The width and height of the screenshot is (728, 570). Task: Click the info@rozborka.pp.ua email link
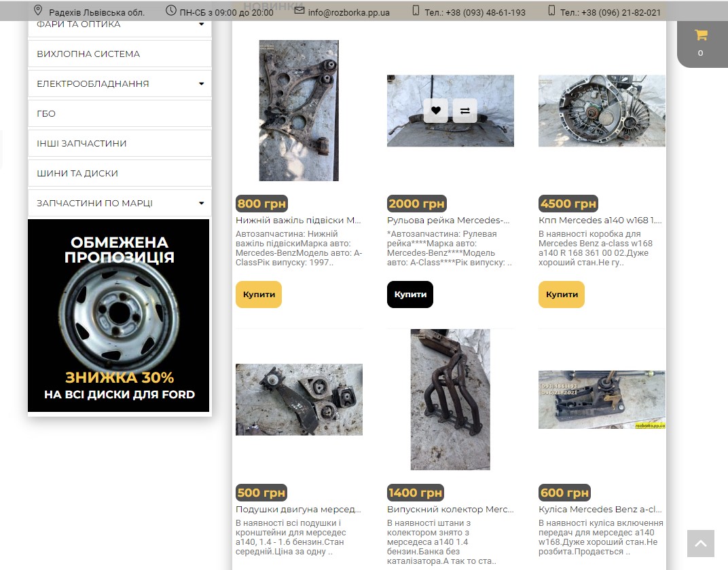pyautogui.click(x=348, y=12)
